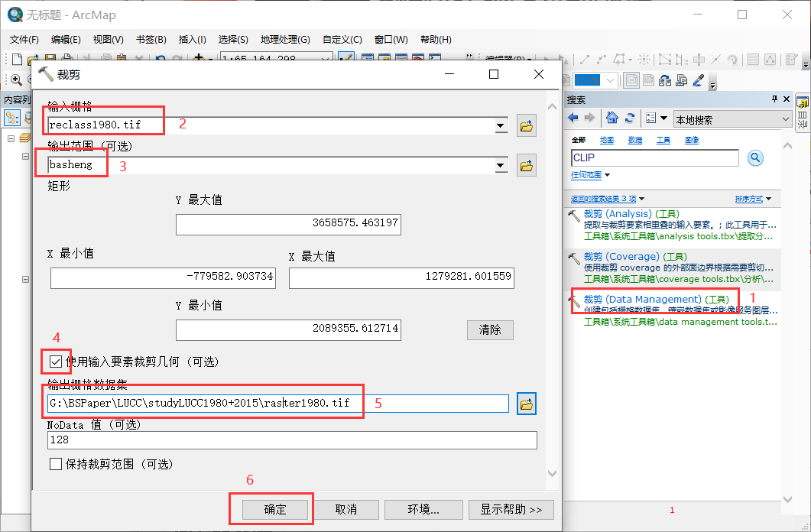Select the eyedropper tool in toolbar
This screenshot has height=532, width=811.
tap(698, 80)
